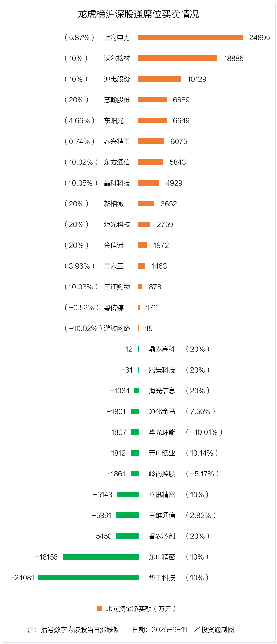Image resolution: width=277 pixels, height=644 pixels.
Task: Click the 晶科科技 stock label
Action: (x=117, y=183)
